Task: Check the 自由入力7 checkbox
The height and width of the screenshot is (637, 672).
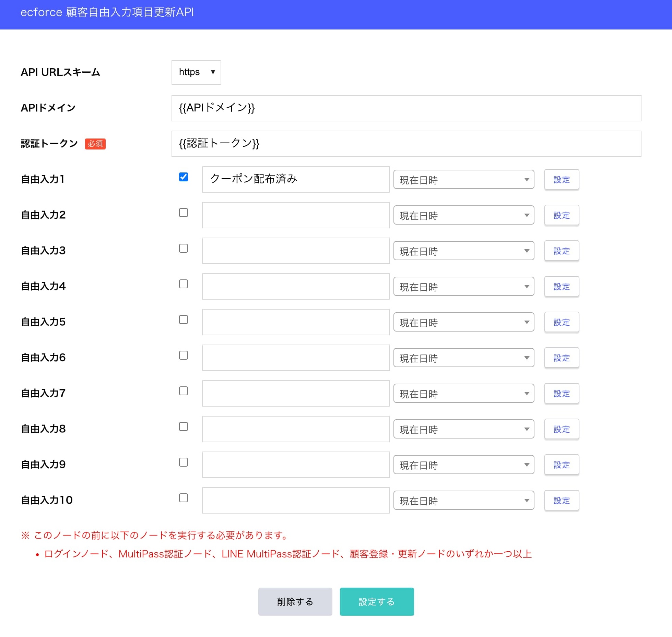Action: 184,391
